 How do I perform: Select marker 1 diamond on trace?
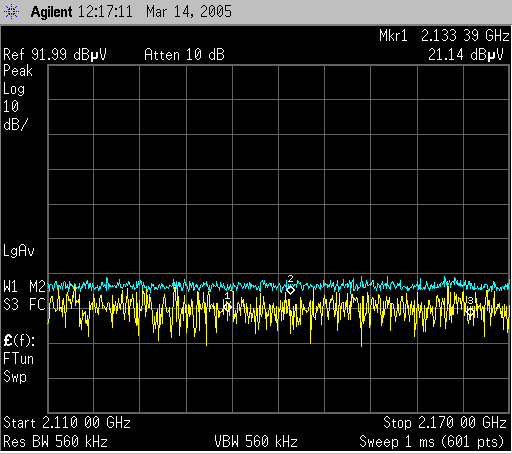pyautogui.click(x=228, y=307)
